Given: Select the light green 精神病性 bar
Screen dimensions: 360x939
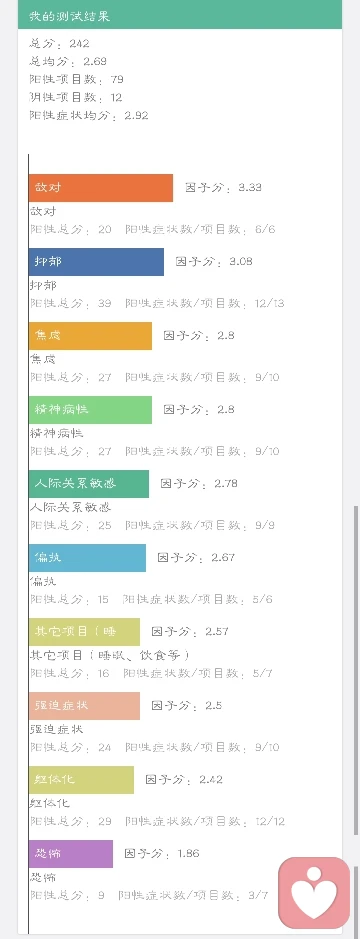Looking at the screenshot, I should 90,410.
